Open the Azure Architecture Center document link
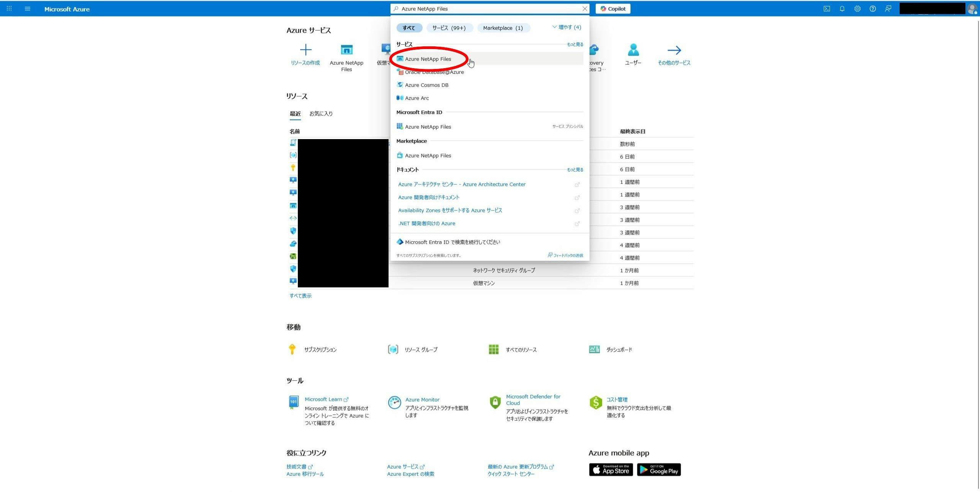Screen dimensions: 980x492 462,184
